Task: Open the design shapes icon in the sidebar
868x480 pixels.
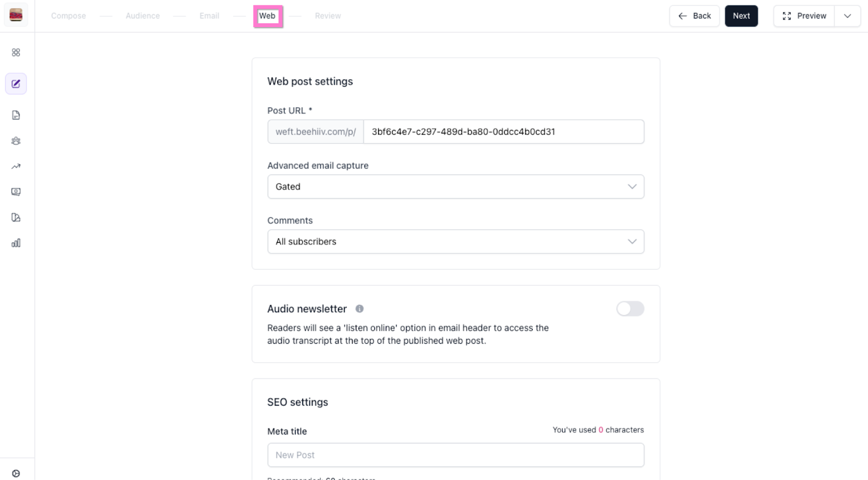Action: pyautogui.click(x=16, y=217)
